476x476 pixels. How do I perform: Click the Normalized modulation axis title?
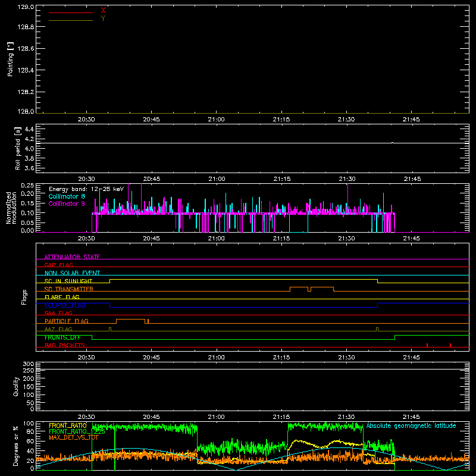(11, 208)
